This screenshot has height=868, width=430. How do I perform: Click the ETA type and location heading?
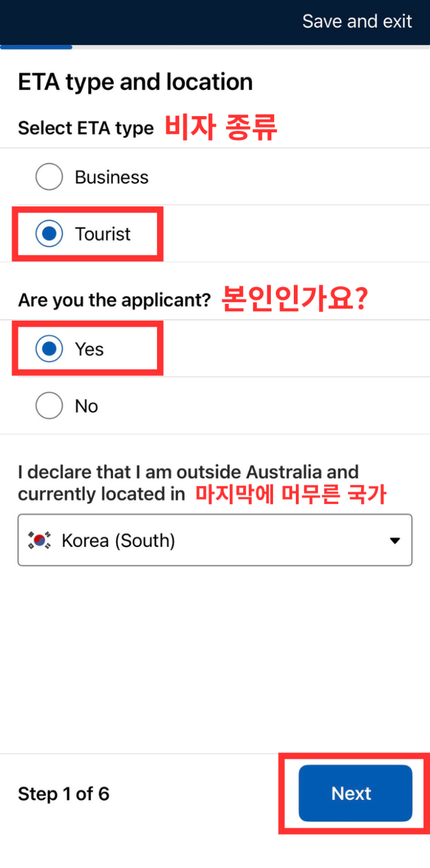pos(135,82)
